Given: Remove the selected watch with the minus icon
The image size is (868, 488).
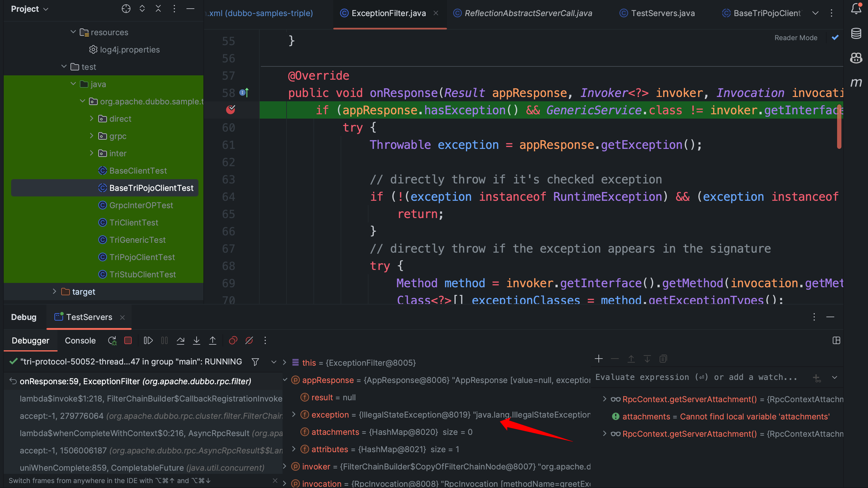Looking at the screenshot, I should point(615,359).
